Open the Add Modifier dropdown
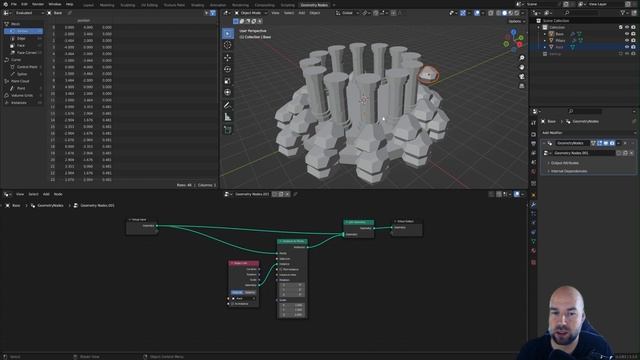 coord(588,133)
